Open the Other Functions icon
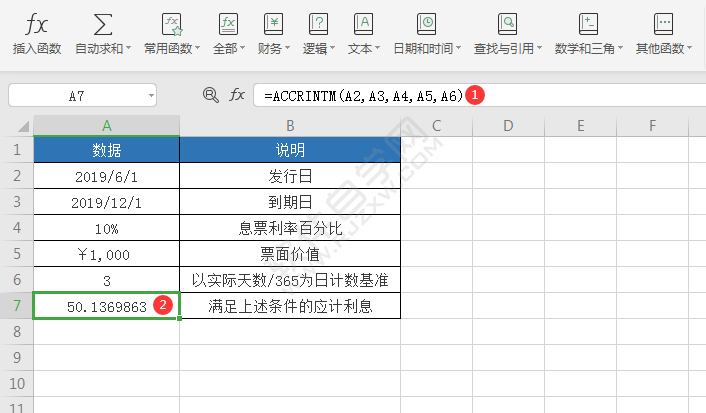 pyautogui.click(x=663, y=24)
